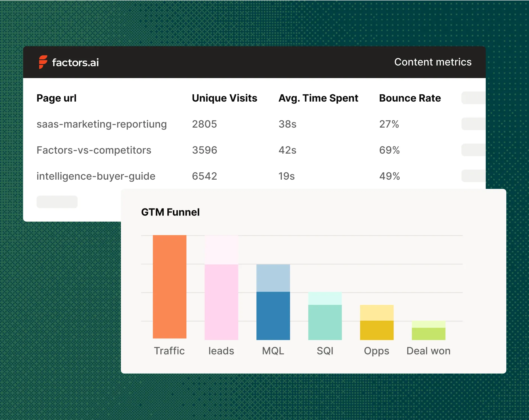This screenshot has width=529, height=420.
Task: Click the factors.ai wordmark in the header
Action: click(x=76, y=62)
